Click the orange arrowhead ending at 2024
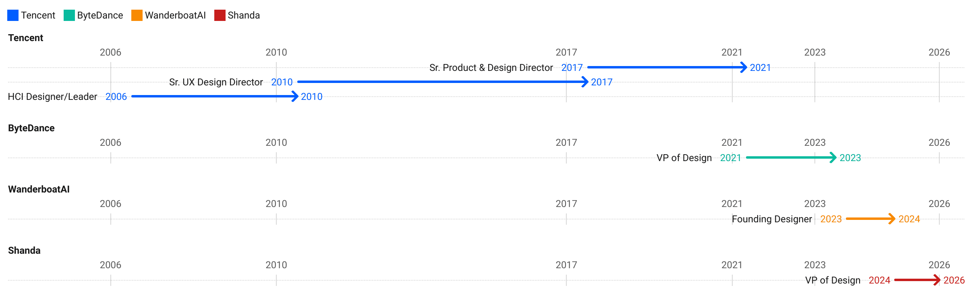Viewport: 980px width, 296px height. pos(892,219)
